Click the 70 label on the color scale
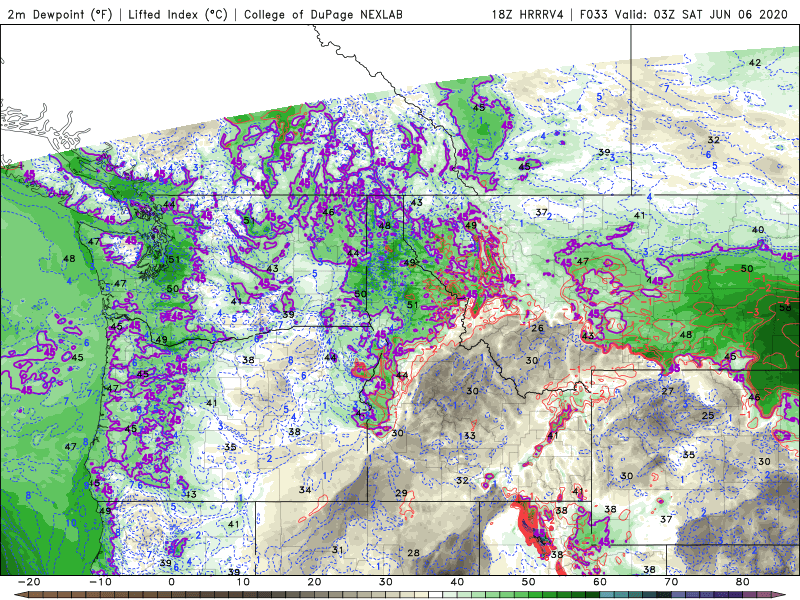This screenshot has height=600, width=800. (x=671, y=582)
